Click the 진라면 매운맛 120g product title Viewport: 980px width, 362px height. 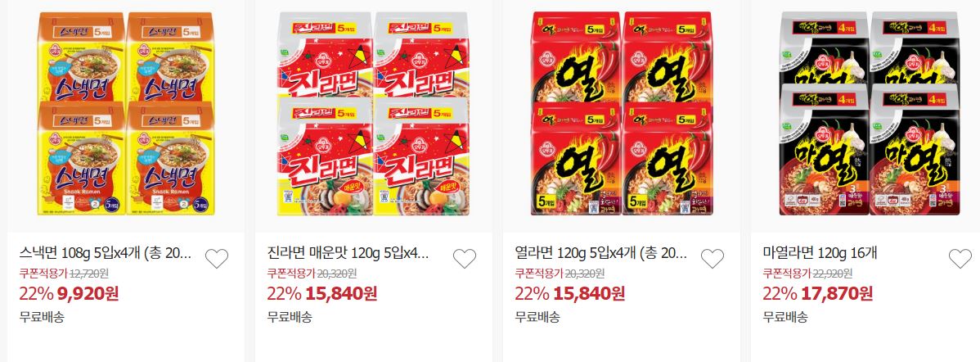click(x=348, y=253)
